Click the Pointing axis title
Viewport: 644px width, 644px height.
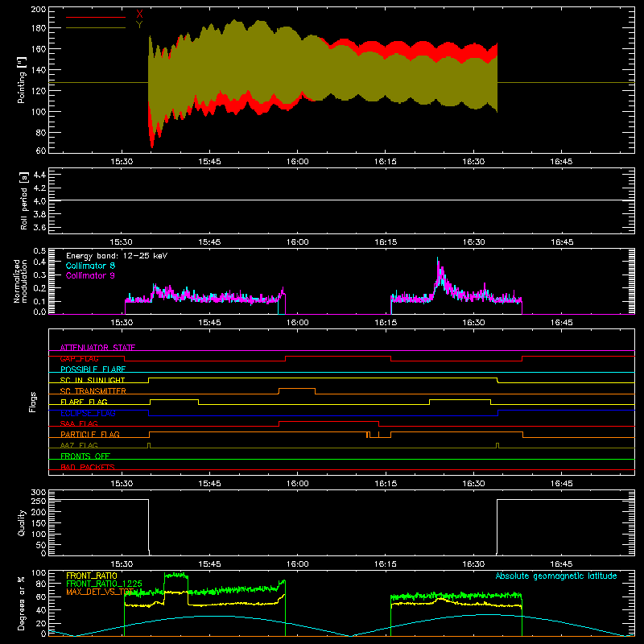[x=22, y=80]
